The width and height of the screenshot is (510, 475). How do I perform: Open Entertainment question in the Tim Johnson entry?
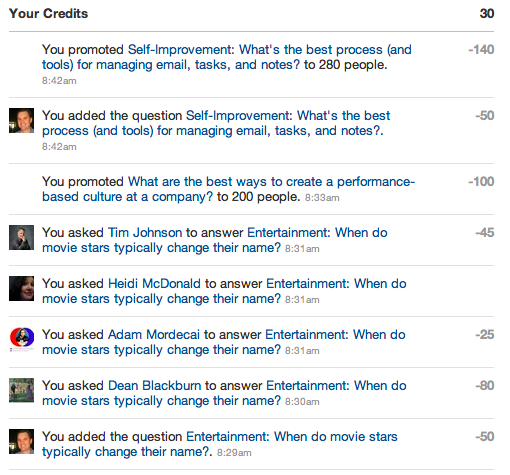click(215, 240)
